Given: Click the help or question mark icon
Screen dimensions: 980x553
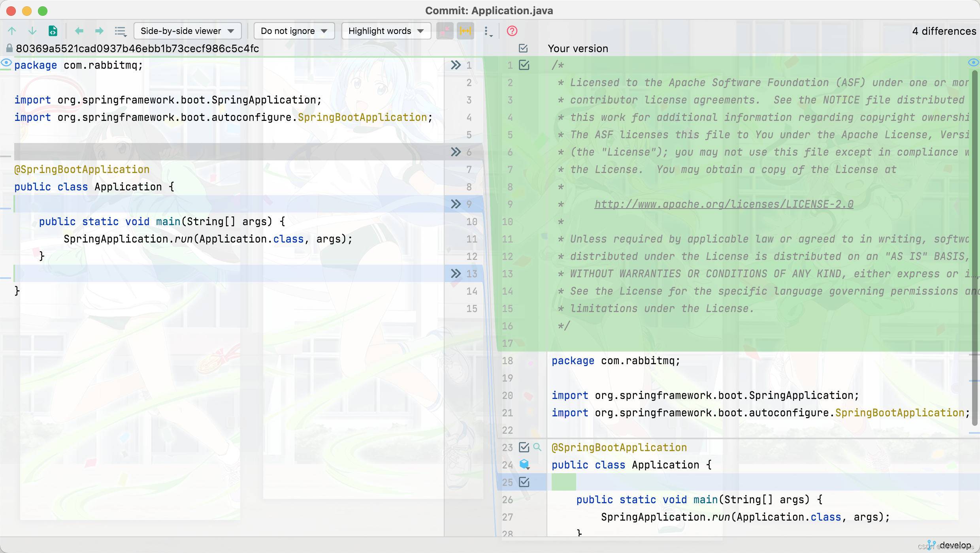Looking at the screenshot, I should point(512,31).
